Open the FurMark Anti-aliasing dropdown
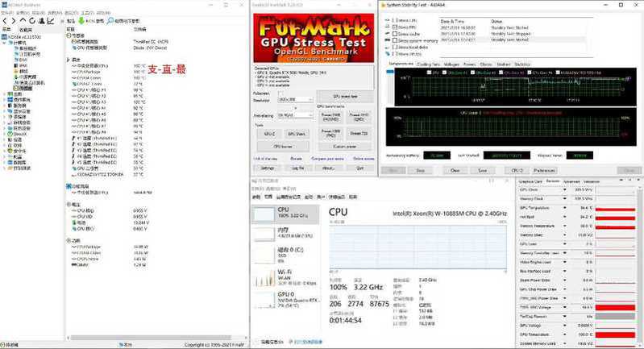The image size is (644, 349). pyautogui.click(x=295, y=116)
